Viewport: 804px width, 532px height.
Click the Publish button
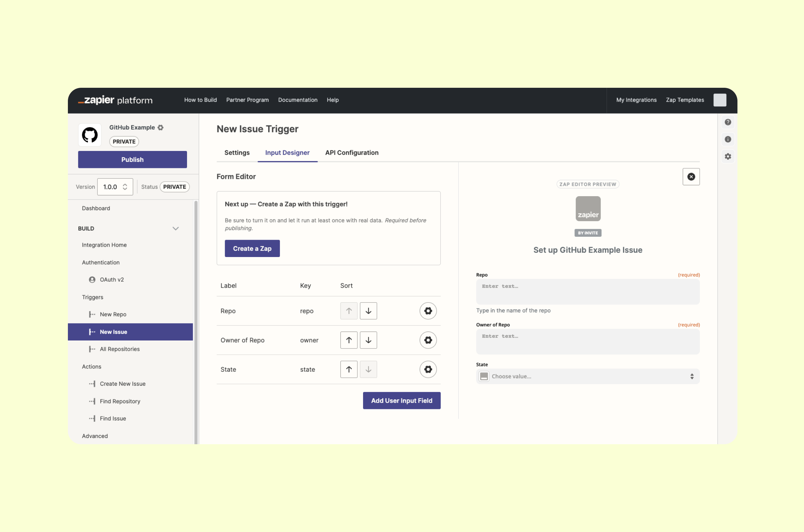pos(132,160)
